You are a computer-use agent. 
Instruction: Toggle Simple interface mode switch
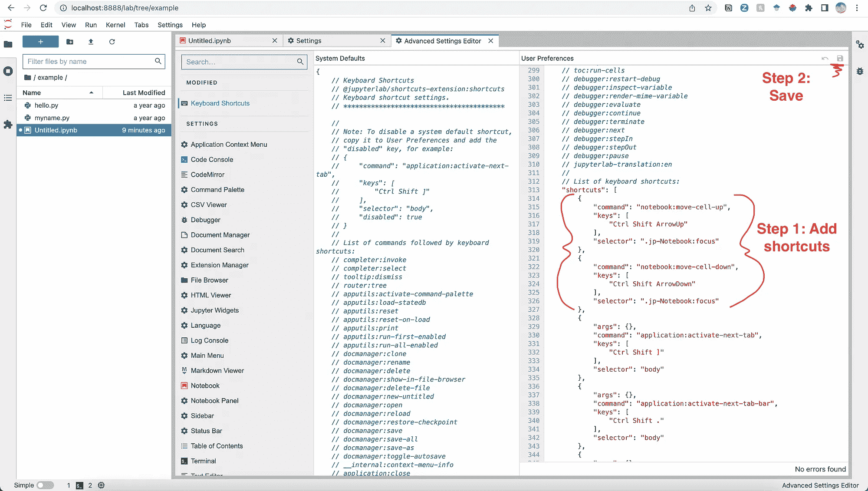(x=45, y=485)
